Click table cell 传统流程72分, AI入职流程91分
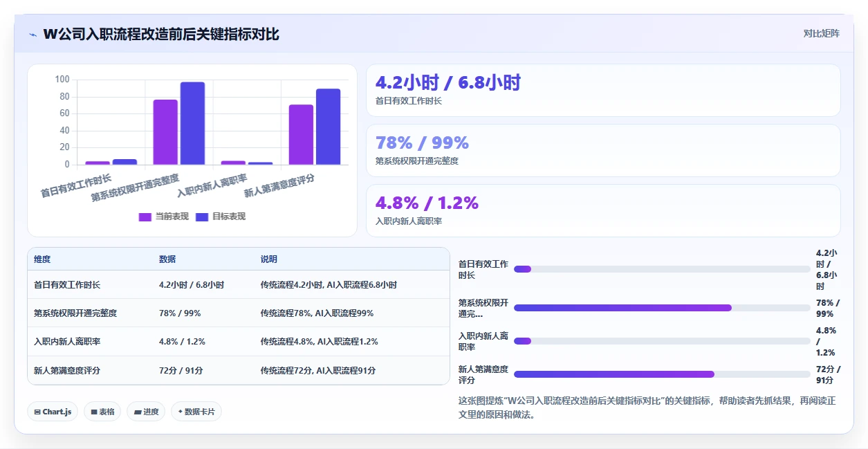This screenshot has height=449, width=868. pyautogui.click(x=318, y=370)
